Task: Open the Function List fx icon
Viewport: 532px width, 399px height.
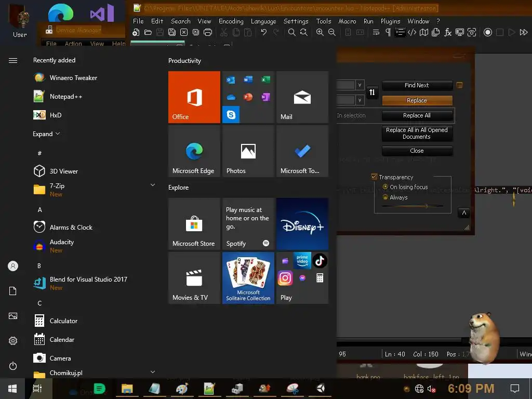Action: [x=448, y=32]
